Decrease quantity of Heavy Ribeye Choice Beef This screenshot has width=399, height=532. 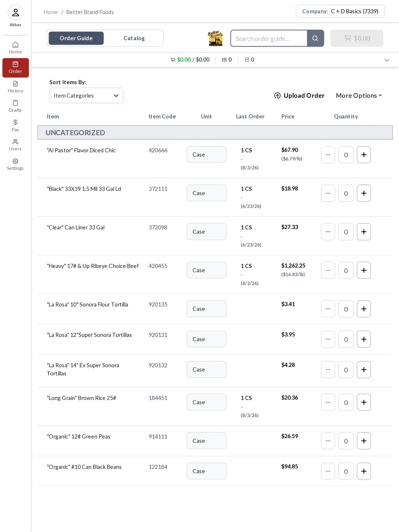point(328,270)
